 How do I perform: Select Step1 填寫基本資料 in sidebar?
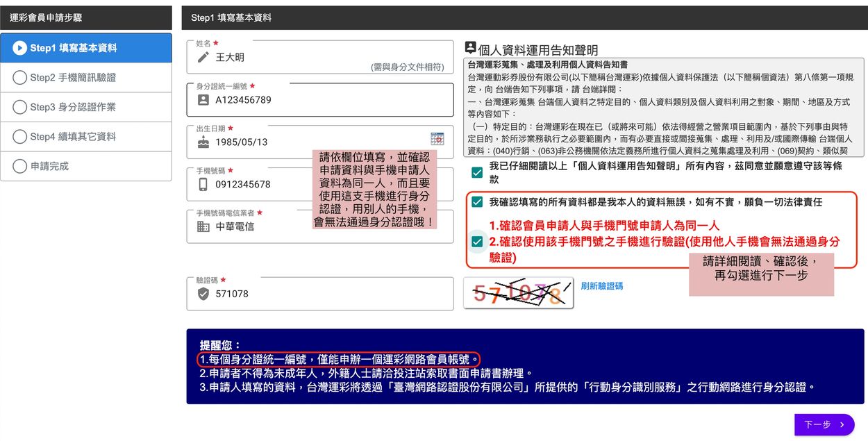(86, 48)
